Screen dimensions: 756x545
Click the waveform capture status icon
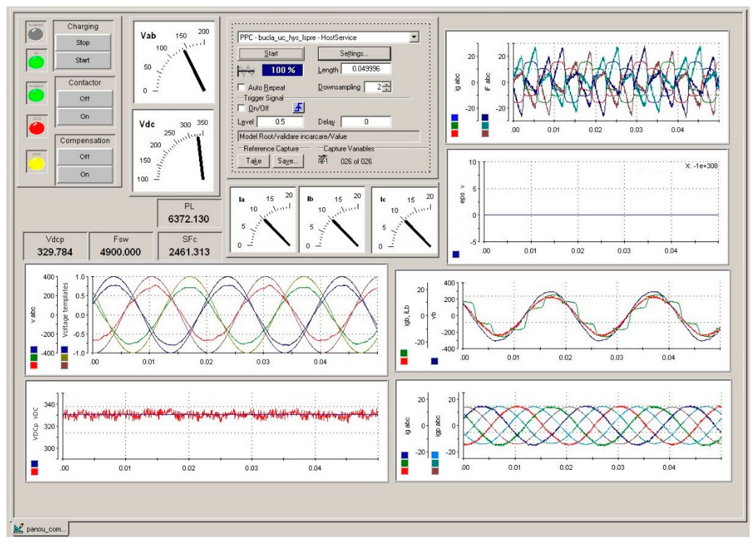[246, 71]
